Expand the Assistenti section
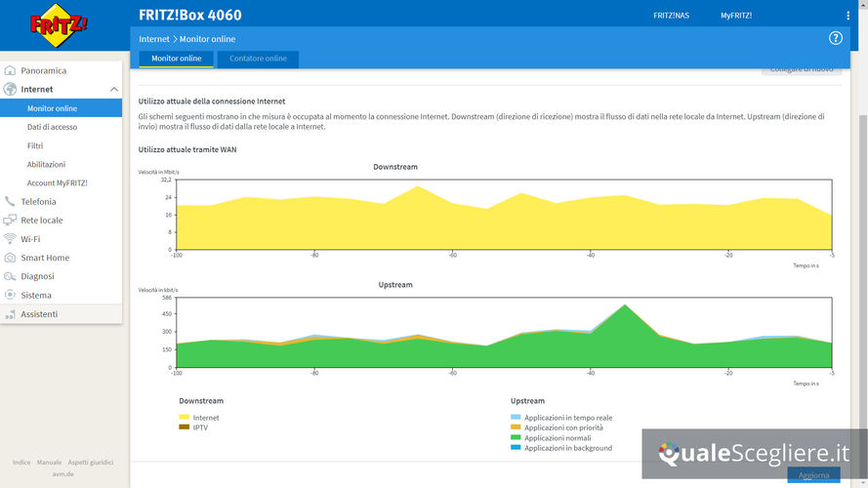 pos(39,314)
